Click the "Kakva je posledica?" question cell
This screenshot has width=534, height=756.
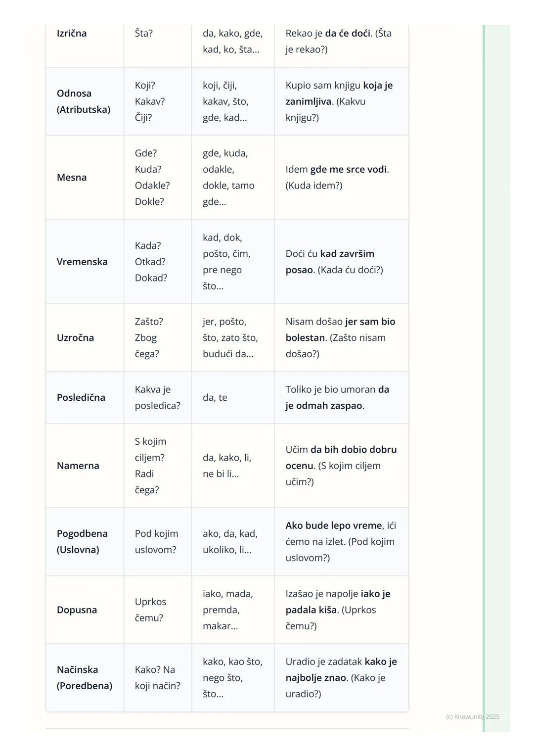[x=157, y=397]
